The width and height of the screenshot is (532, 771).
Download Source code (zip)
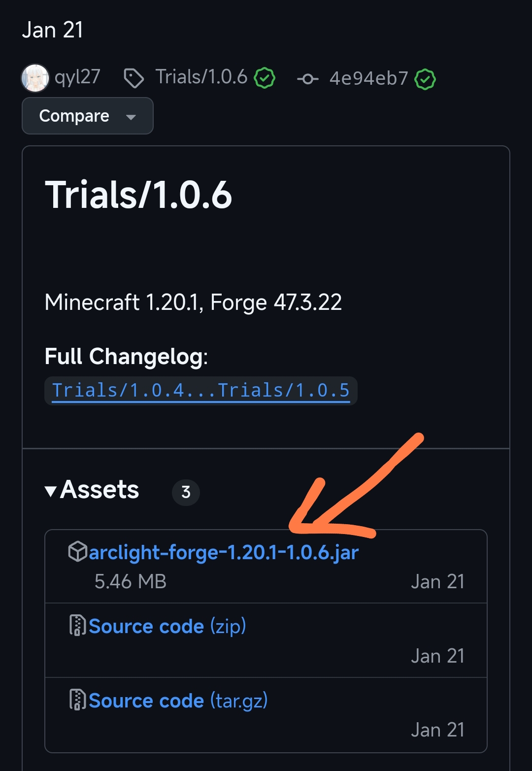point(167,626)
